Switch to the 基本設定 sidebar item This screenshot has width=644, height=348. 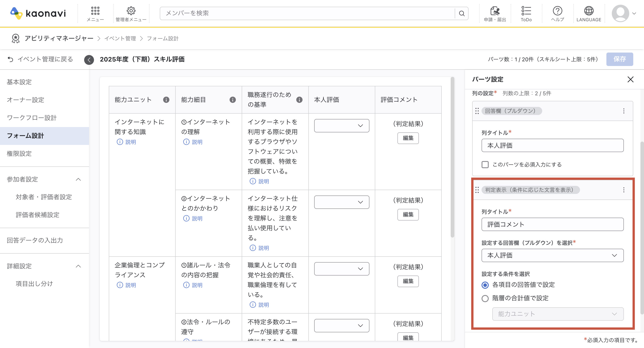click(x=19, y=82)
